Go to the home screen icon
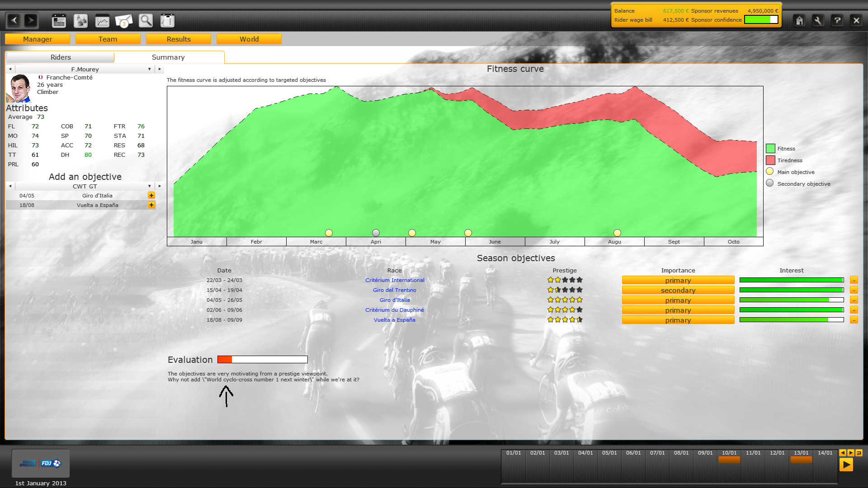 pos(799,20)
